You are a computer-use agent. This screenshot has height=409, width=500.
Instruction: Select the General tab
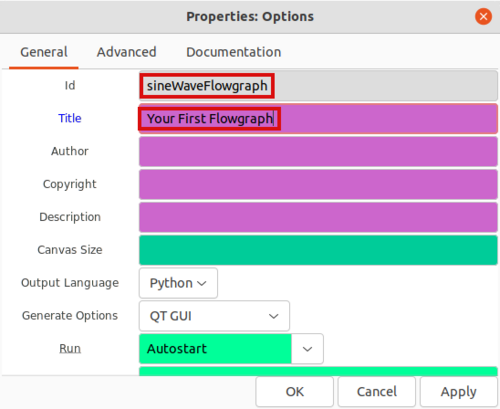pyautogui.click(x=44, y=52)
